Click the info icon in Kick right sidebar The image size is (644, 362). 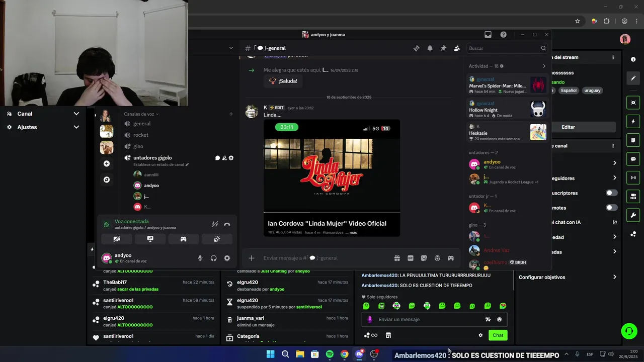pyautogui.click(x=633, y=59)
